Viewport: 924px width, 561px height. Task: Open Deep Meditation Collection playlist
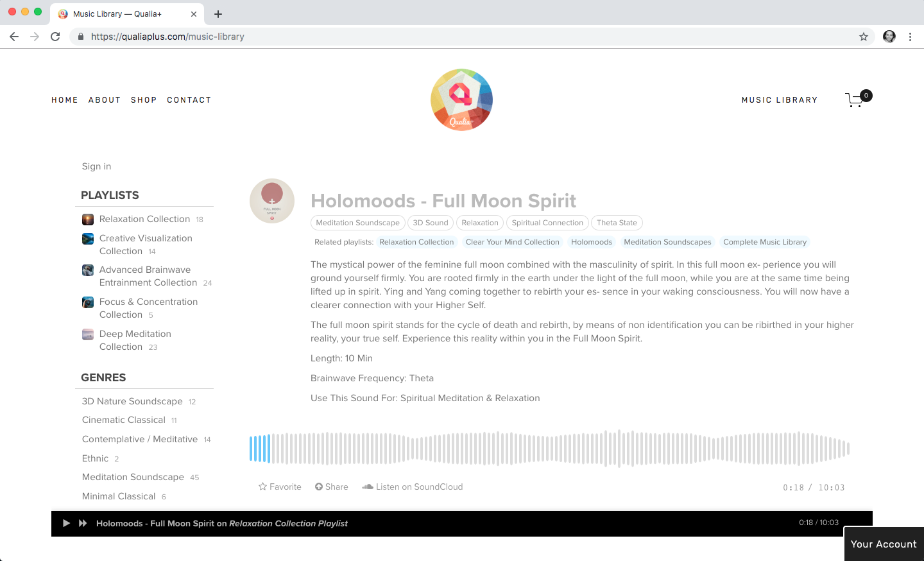(135, 340)
